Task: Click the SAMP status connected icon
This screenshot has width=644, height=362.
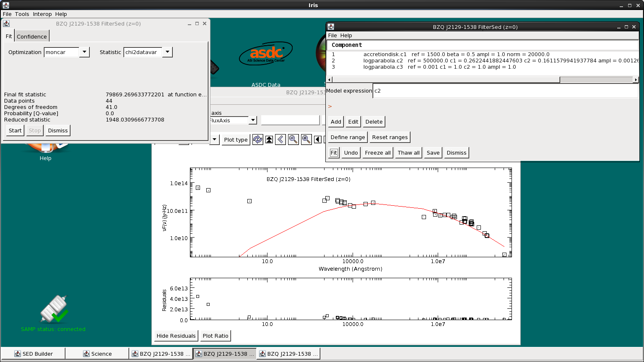Action: pos(53,309)
